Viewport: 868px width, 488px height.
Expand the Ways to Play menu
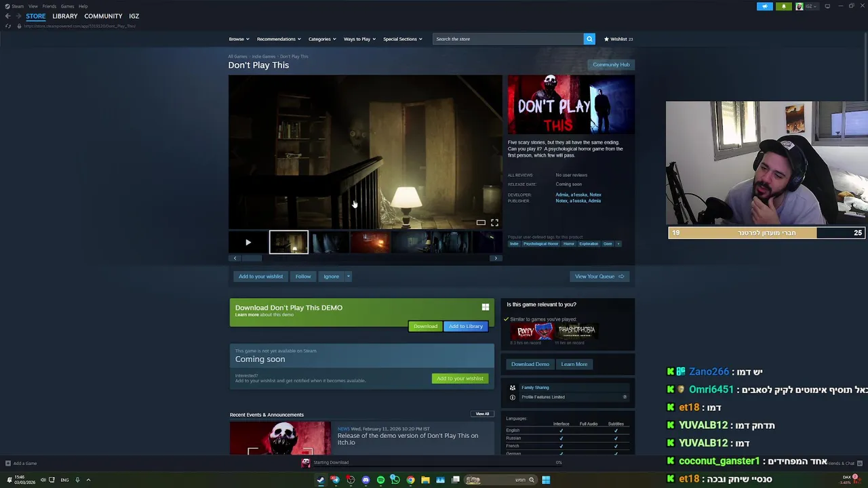[359, 39]
